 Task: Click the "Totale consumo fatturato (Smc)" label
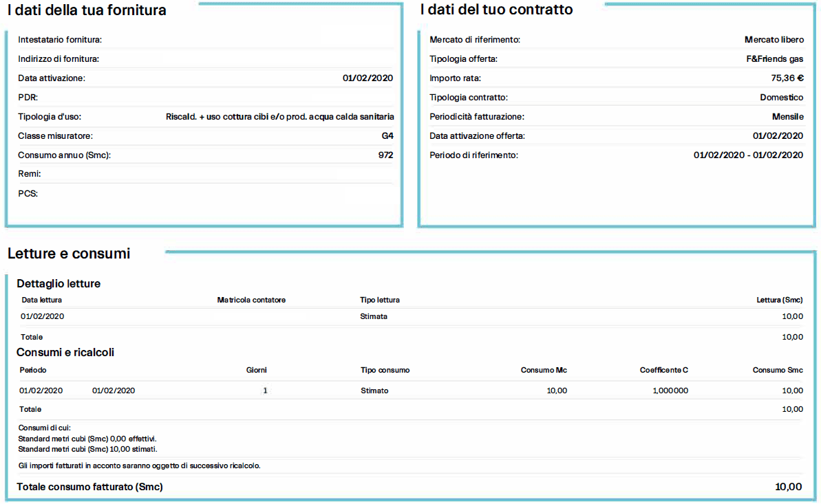point(89,487)
